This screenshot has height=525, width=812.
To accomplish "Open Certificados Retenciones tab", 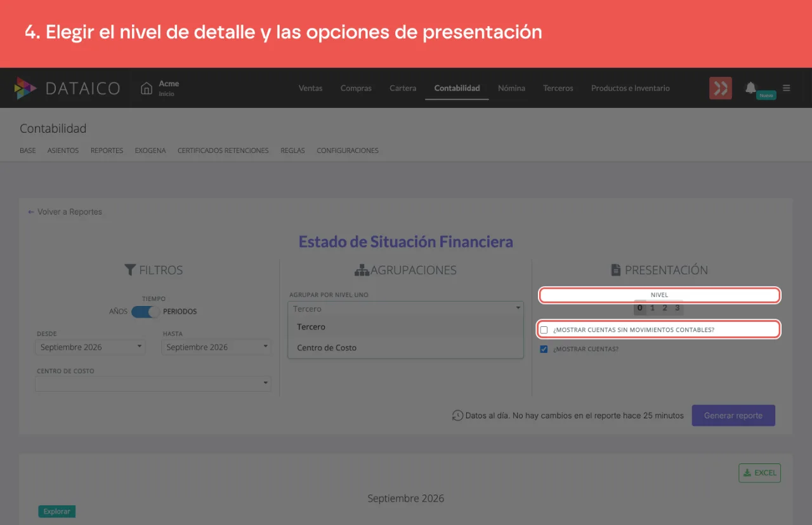I will [223, 151].
